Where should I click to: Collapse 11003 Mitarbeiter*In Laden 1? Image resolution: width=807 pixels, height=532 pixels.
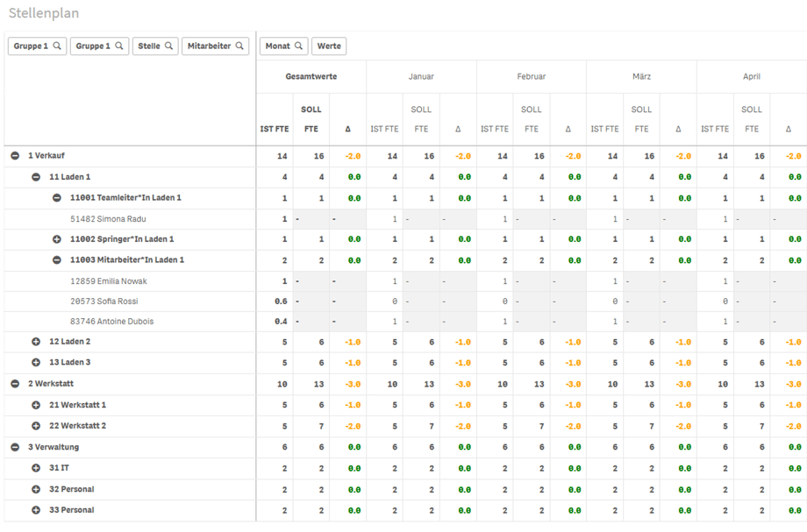[57, 260]
